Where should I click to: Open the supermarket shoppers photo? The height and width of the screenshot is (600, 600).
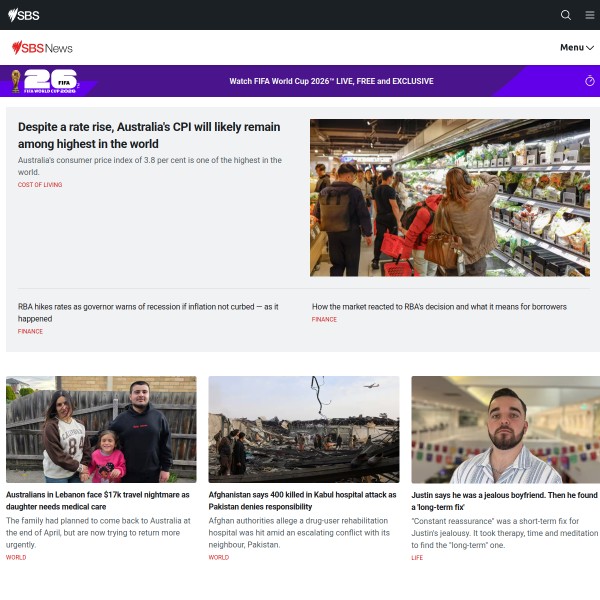pos(450,197)
